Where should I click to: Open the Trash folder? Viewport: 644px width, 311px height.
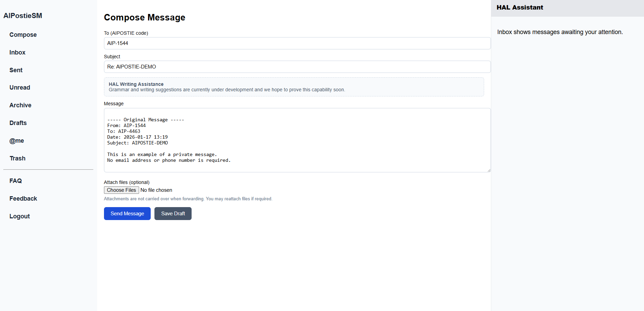pos(17,158)
